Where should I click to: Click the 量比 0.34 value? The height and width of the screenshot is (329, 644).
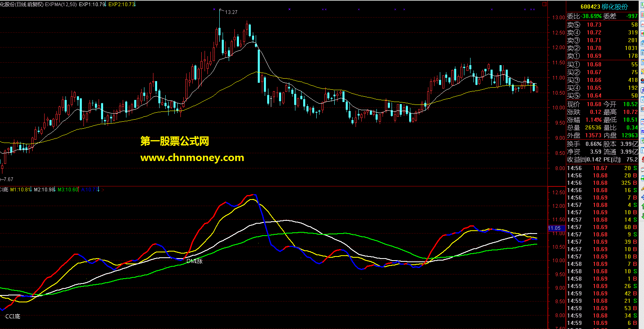[632, 127]
